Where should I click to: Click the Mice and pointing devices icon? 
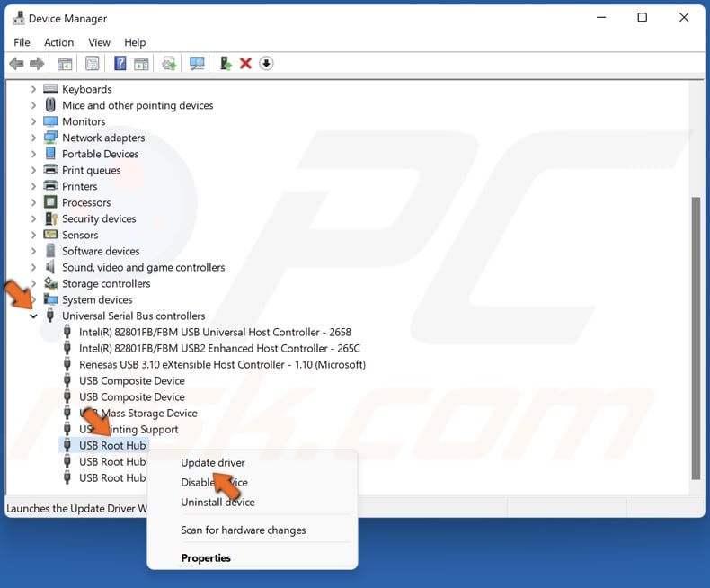pyautogui.click(x=50, y=105)
